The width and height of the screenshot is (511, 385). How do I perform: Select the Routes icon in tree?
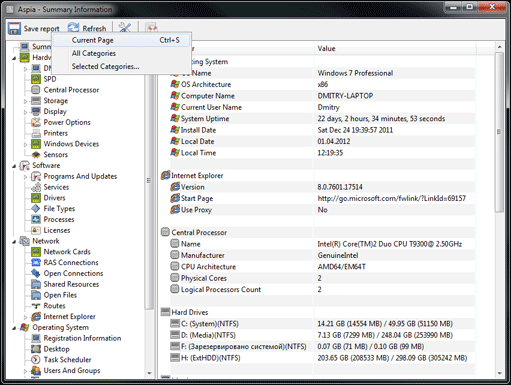click(36, 306)
